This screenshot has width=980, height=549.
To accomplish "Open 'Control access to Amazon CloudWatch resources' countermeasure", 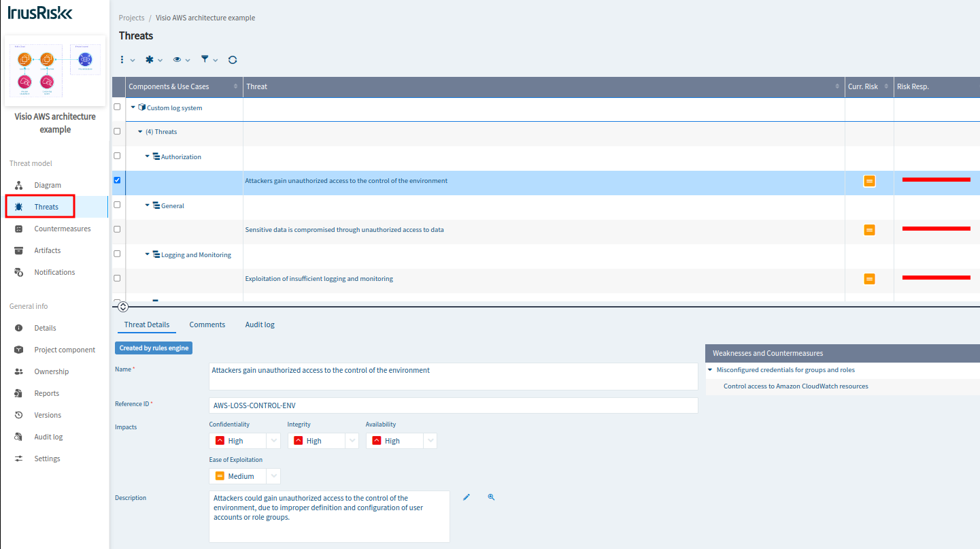I will pyautogui.click(x=796, y=386).
